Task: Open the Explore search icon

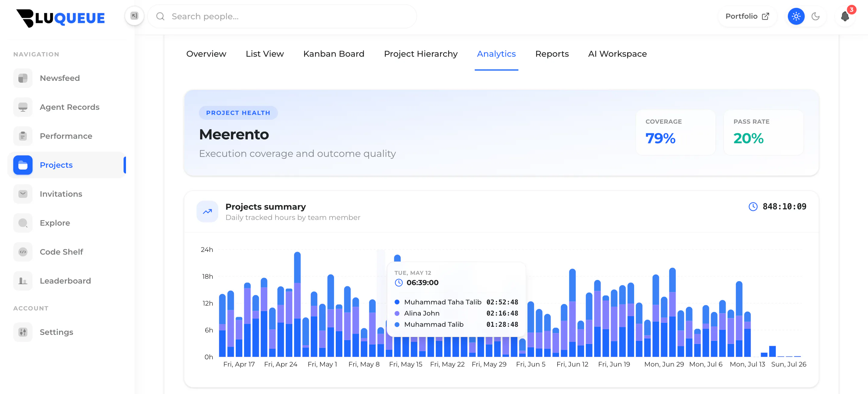Action: tap(23, 223)
